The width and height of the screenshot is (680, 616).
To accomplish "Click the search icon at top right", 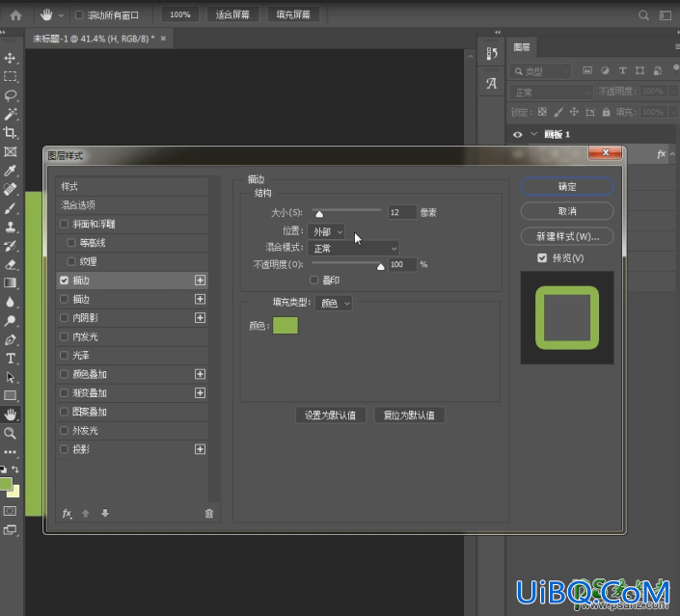I will point(643,15).
